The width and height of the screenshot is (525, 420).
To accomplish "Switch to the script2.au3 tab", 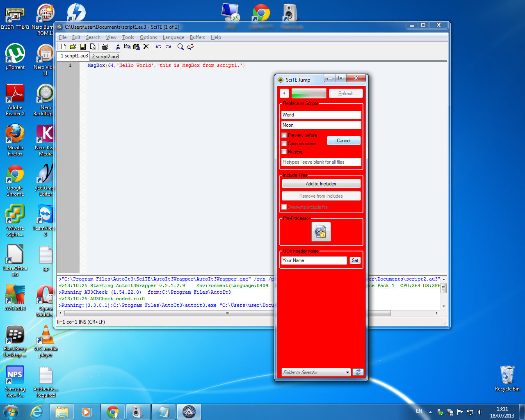I will point(105,57).
